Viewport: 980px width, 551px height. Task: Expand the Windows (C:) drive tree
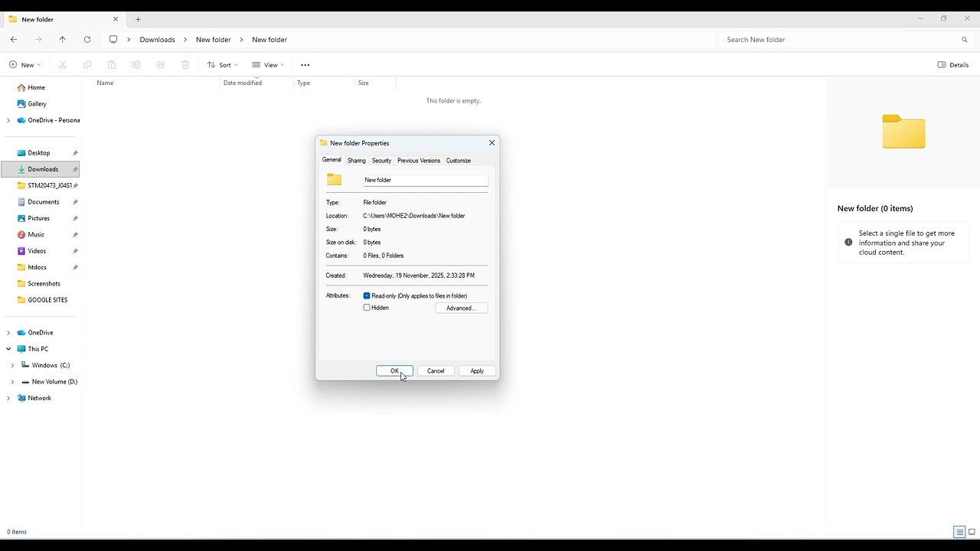12,366
